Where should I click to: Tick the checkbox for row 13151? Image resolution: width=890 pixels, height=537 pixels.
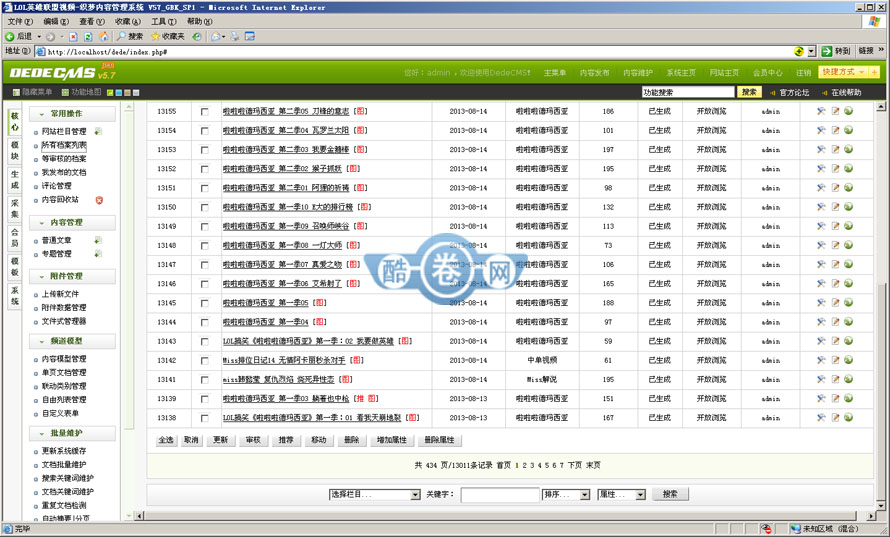pyautogui.click(x=204, y=188)
